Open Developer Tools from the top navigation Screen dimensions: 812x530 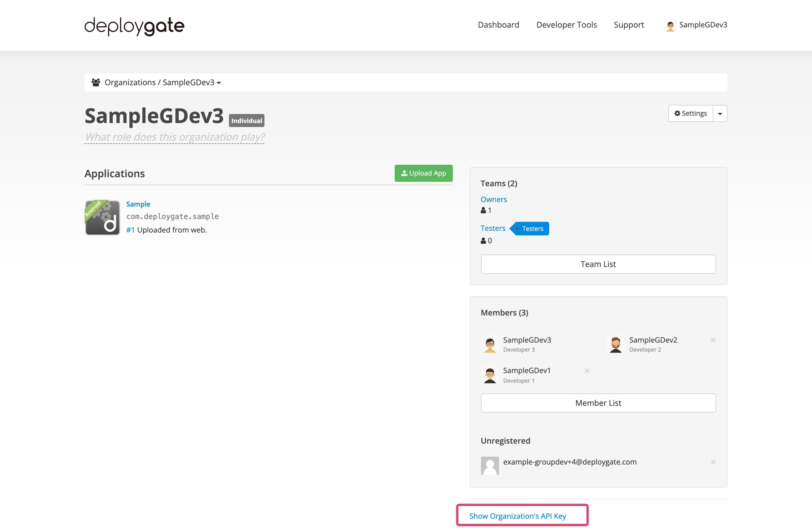pyautogui.click(x=566, y=25)
